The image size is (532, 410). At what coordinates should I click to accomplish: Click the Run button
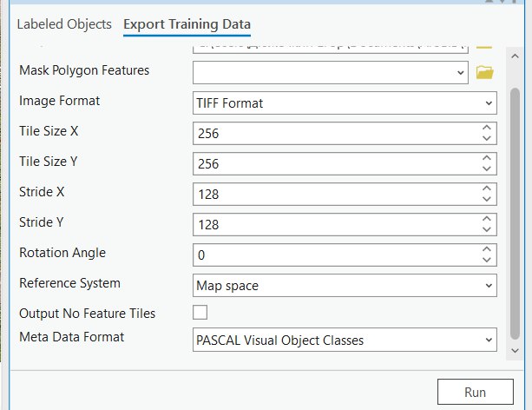coord(475,392)
